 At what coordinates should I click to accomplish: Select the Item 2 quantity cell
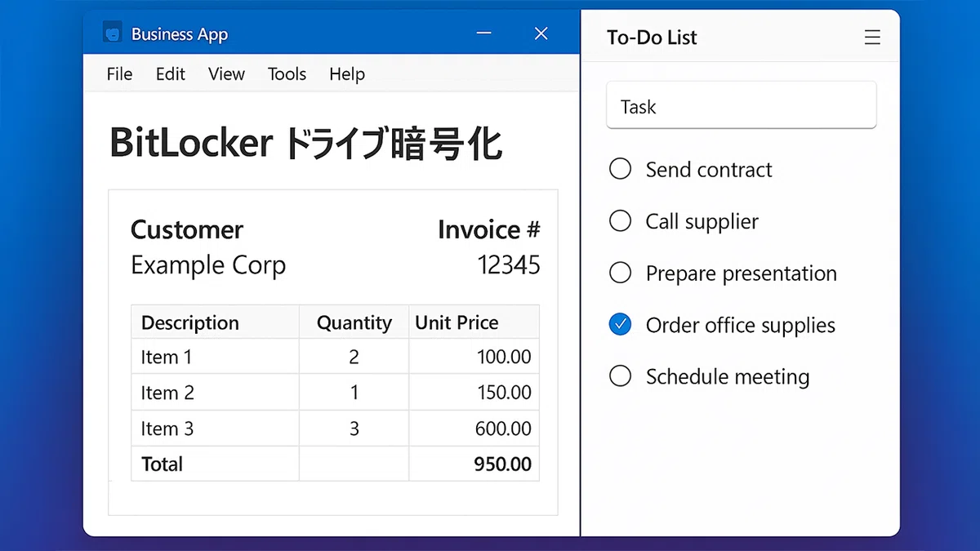[354, 393]
